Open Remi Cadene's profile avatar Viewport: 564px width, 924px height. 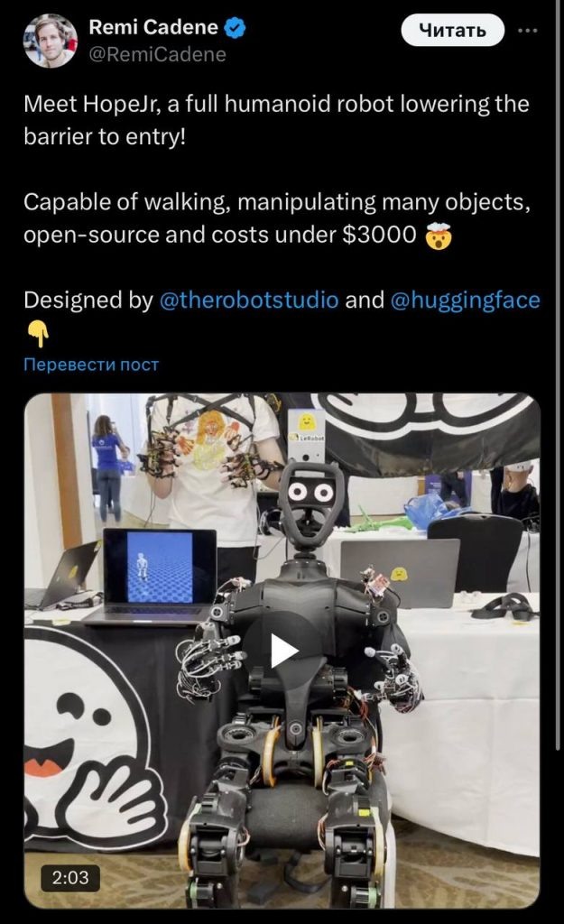click(51, 41)
